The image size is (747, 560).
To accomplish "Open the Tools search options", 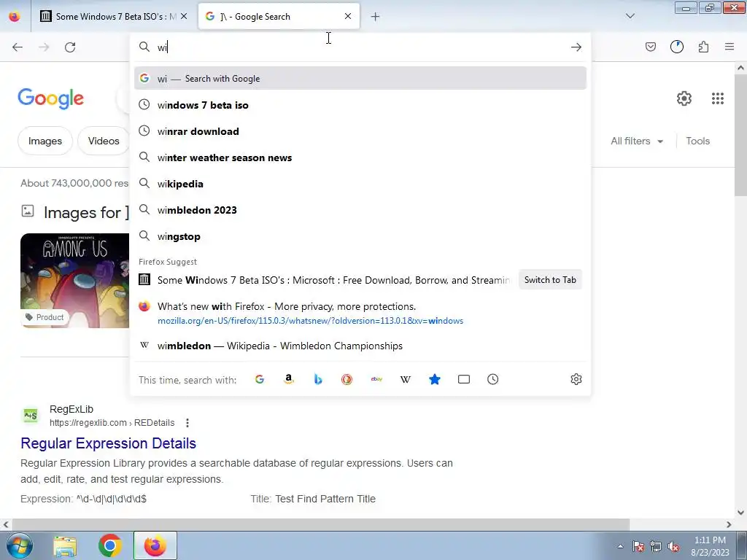I will (697, 141).
